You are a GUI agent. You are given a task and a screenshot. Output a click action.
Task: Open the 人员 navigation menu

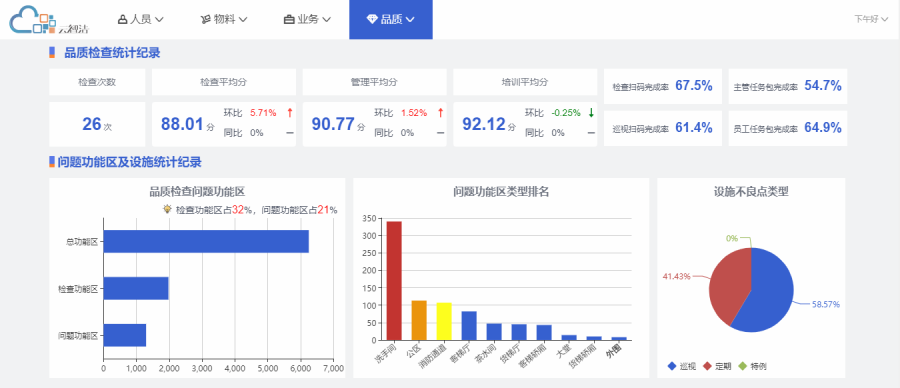(141, 20)
